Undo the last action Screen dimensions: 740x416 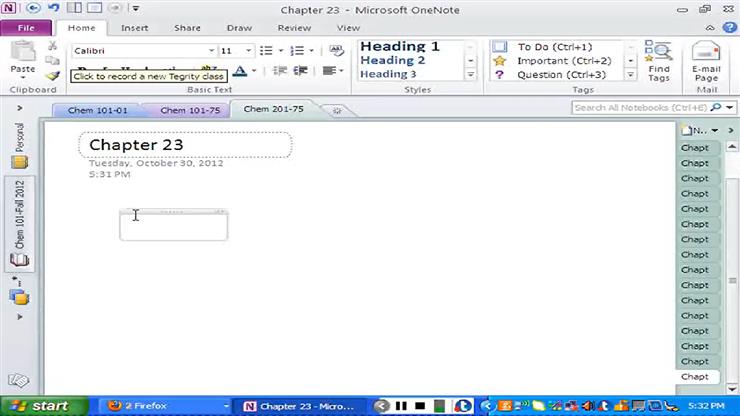[x=53, y=8]
